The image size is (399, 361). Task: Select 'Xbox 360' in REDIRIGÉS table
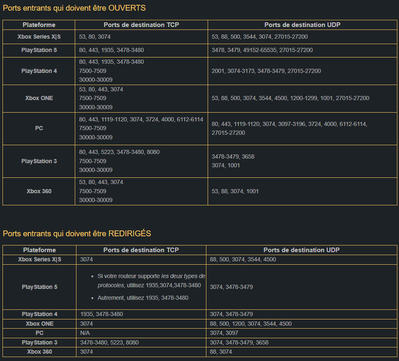(x=39, y=352)
